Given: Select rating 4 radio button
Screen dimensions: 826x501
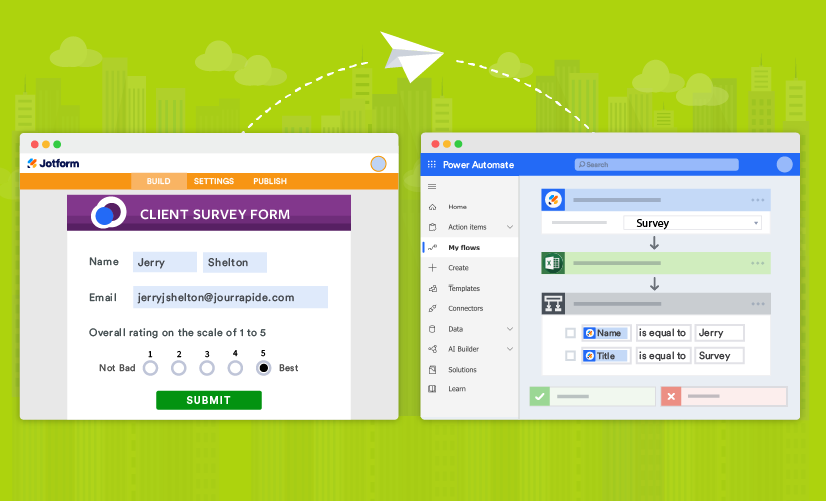Looking at the screenshot, I should coord(235,368).
